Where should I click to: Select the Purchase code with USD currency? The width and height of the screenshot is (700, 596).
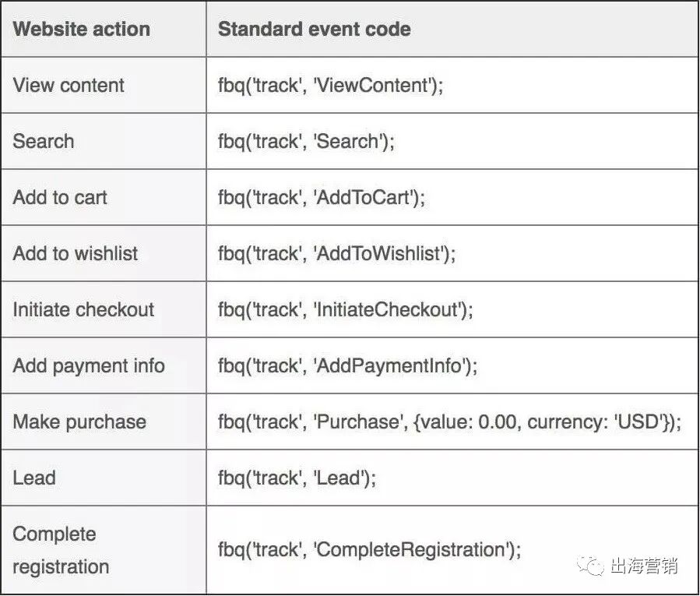449,421
